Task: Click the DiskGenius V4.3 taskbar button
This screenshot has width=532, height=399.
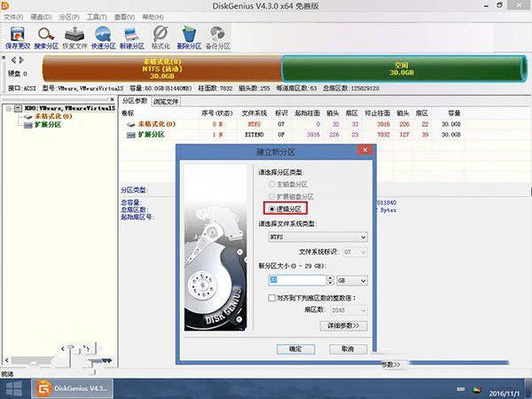Action: point(73,388)
